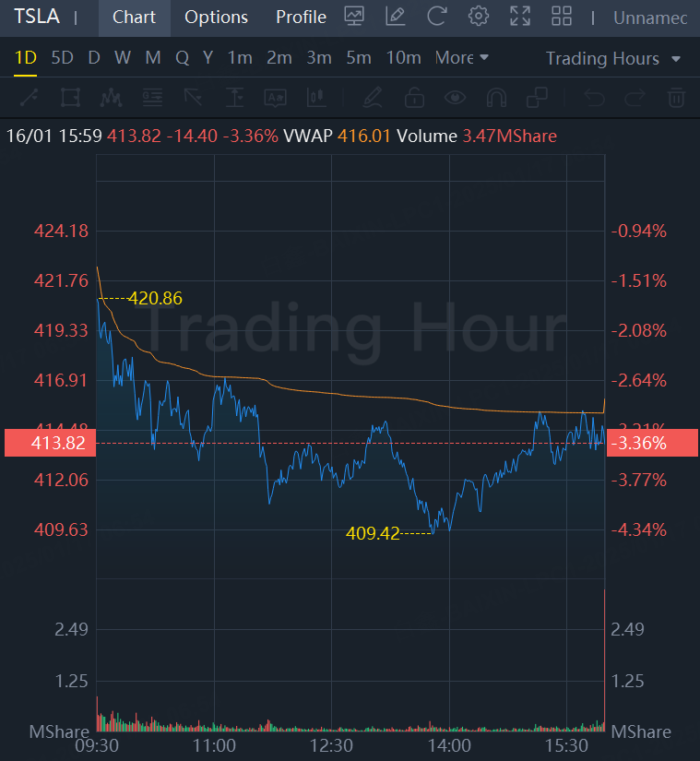The height and width of the screenshot is (761, 700).
Task: Toggle the magnet snap mode icon
Action: 496,98
